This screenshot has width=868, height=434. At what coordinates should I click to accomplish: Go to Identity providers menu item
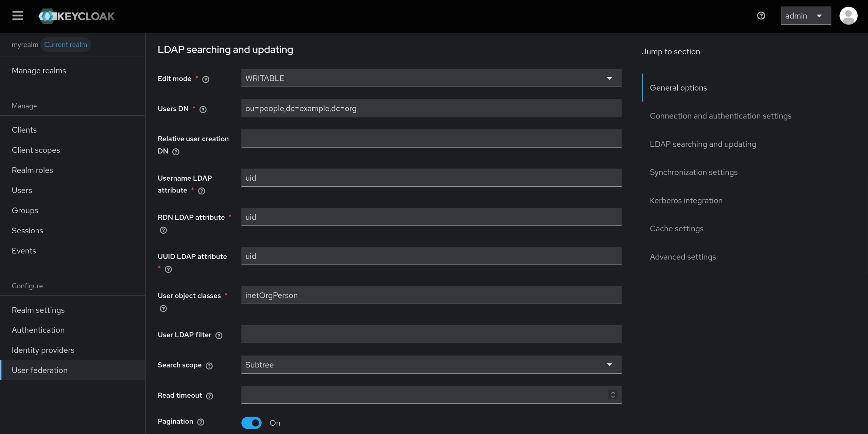coord(43,350)
